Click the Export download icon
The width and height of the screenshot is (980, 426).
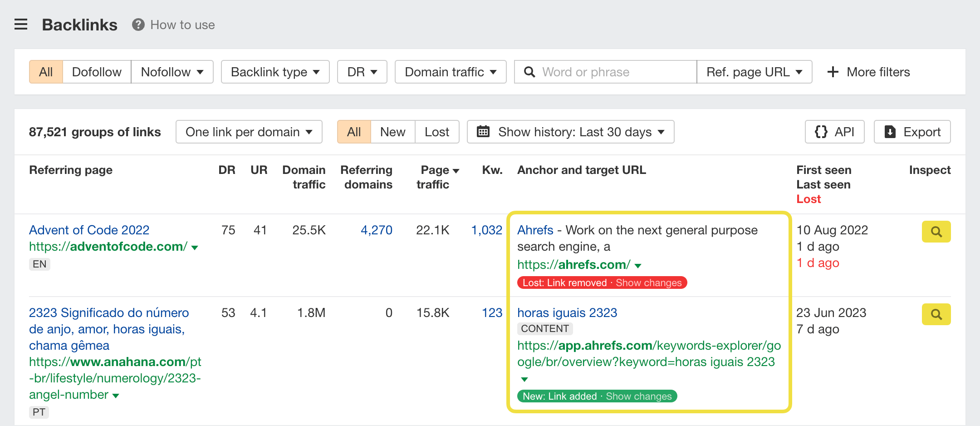(890, 132)
